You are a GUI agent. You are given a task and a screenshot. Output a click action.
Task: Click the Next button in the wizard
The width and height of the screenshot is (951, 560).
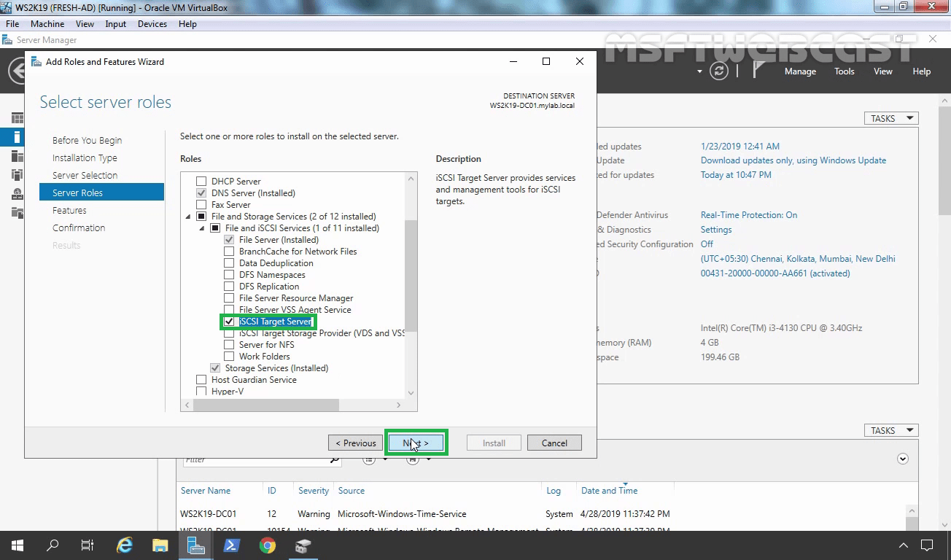click(416, 442)
